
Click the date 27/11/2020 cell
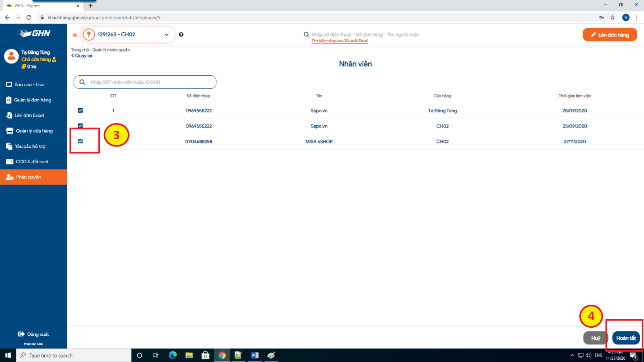tap(575, 142)
